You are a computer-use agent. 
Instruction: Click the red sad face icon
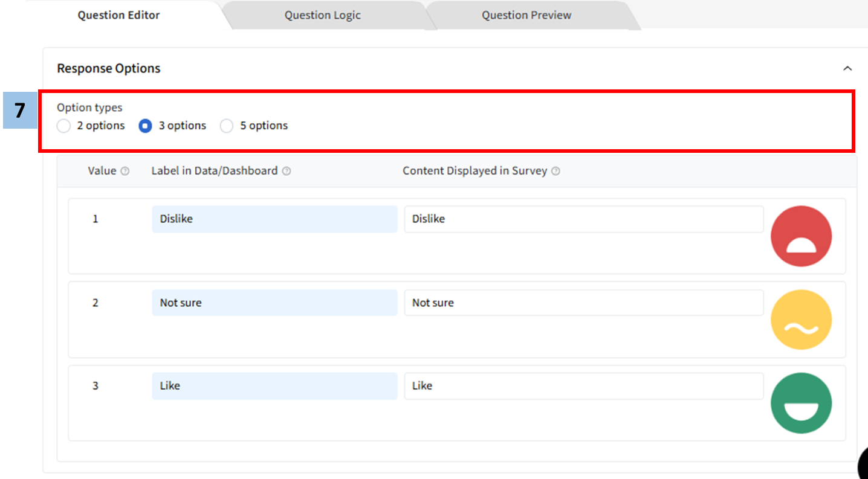pyautogui.click(x=801, y=236)
